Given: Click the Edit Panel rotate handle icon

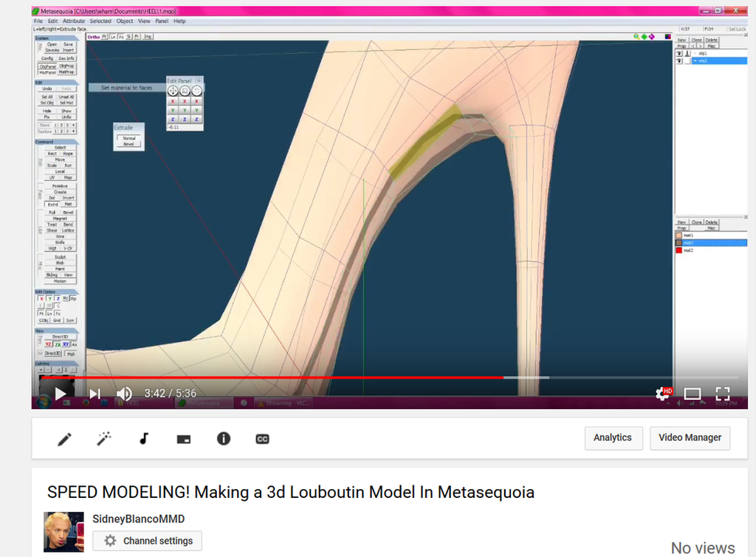Looking at the screenshot, I should [x=196, y=91].
